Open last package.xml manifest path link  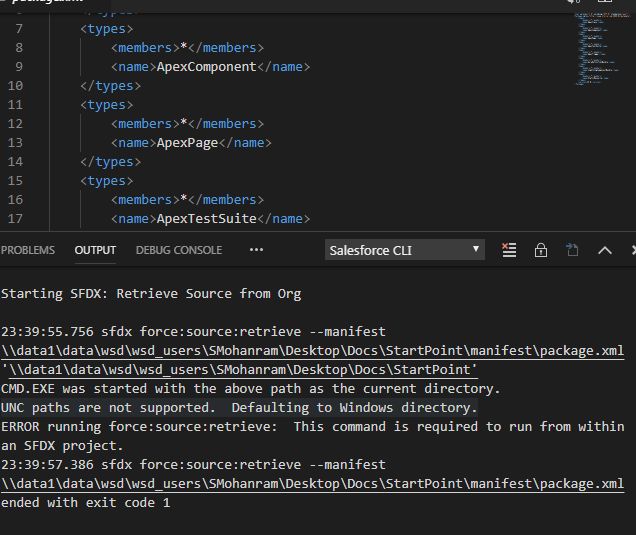click(x=312, y=483)
